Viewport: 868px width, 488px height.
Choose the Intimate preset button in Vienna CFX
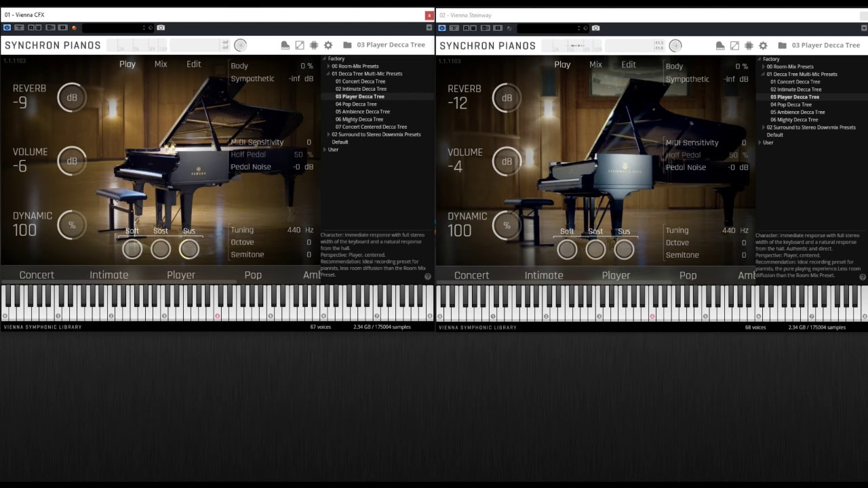109,275
